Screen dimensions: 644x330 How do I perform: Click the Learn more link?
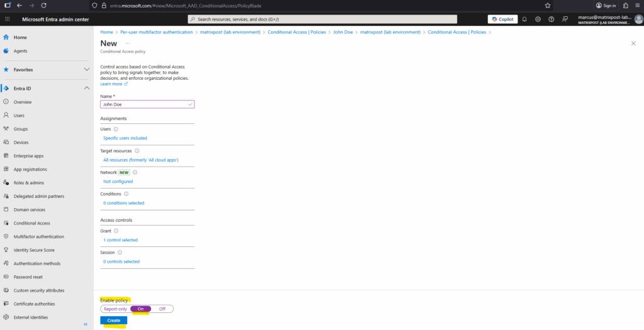(114, 84)
